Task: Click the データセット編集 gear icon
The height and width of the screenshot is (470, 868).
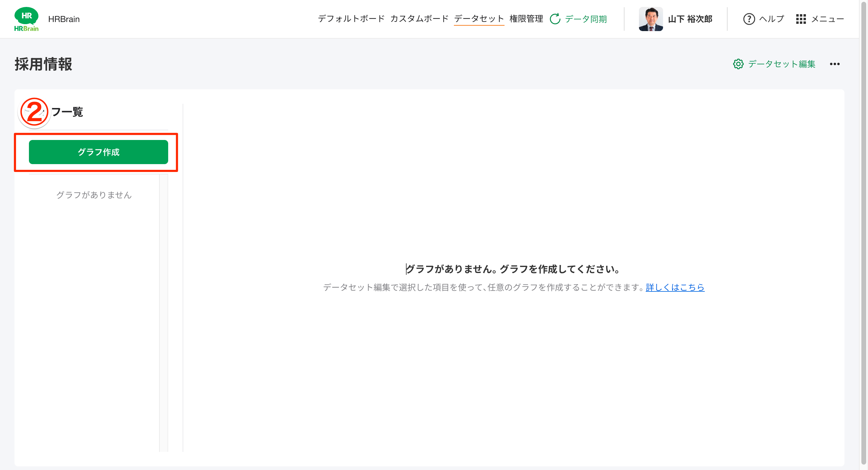Action: [738, 64]
